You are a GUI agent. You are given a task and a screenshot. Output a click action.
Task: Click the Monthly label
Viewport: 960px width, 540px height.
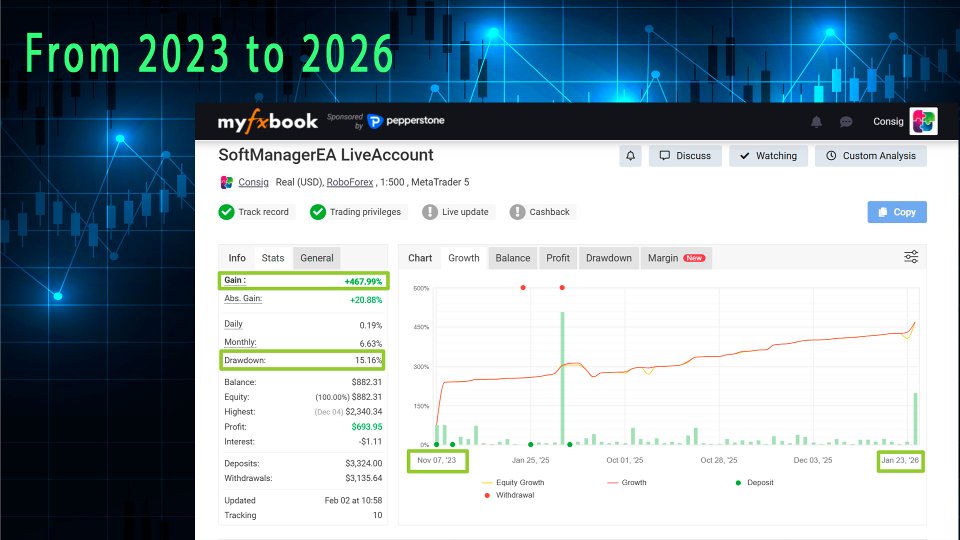pos(240,342)
